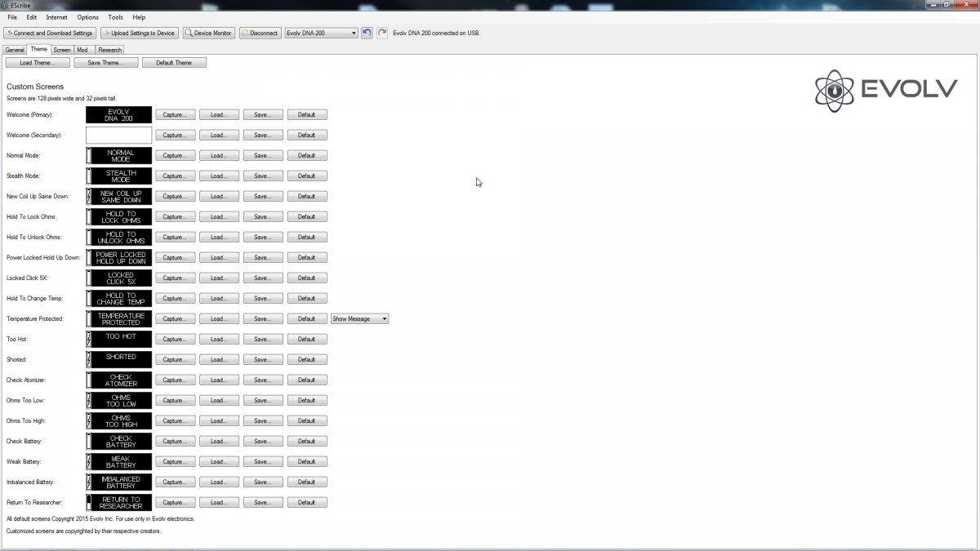Screen dimensions: 980x551
Task: Switch to the Research tab
Action: click(x=109, y=50)
